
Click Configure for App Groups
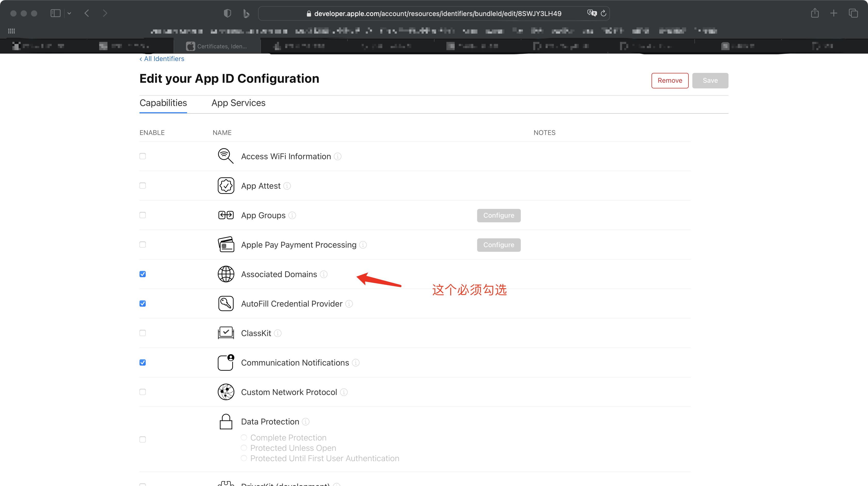pos(499,216)
